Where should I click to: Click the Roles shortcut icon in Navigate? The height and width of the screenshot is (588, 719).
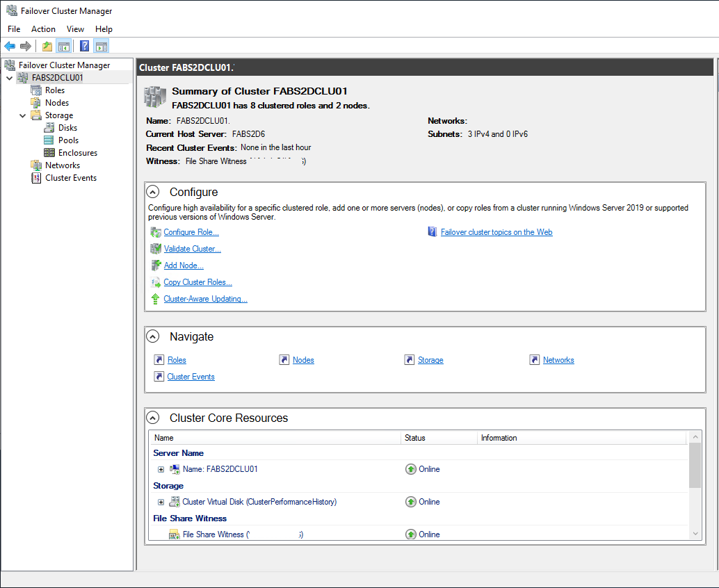tap(159, 360)
